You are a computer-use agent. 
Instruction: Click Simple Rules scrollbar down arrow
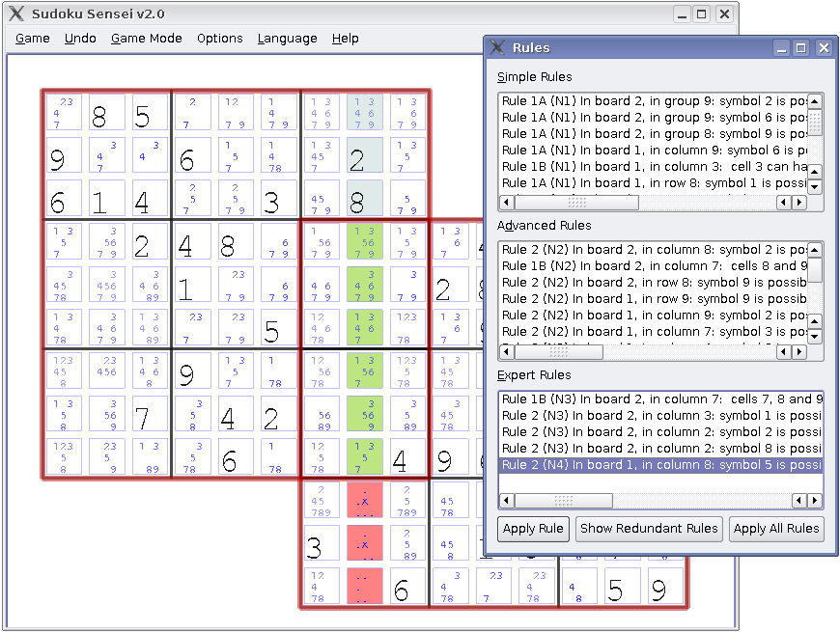tap(814, 187)
